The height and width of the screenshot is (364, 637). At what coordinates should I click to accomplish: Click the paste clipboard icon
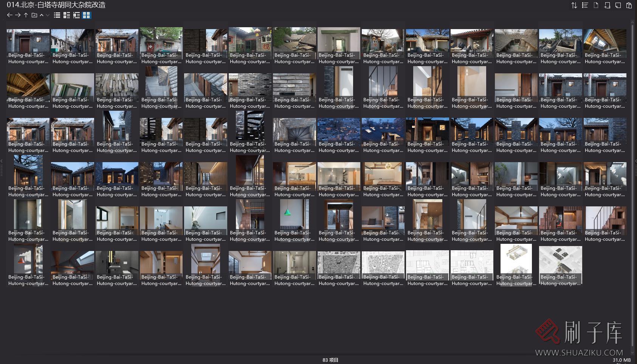pos(629,5)
